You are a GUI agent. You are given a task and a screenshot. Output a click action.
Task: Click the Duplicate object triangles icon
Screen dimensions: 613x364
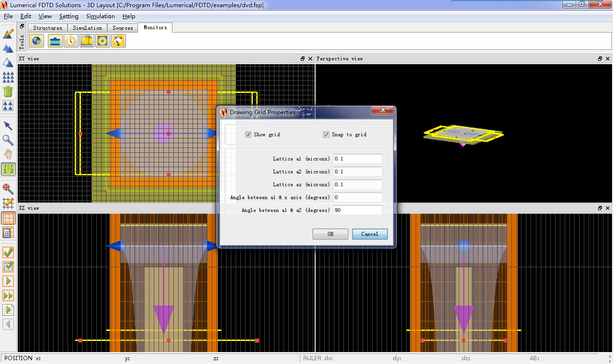[x=8, y=48]
